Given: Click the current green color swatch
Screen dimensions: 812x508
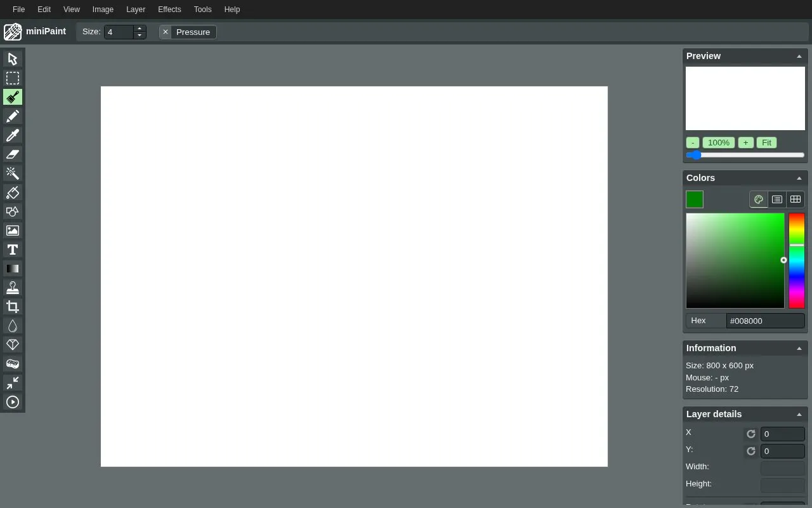Looking at the screenshot, I should pyautogui.click(x=695, y=199).
